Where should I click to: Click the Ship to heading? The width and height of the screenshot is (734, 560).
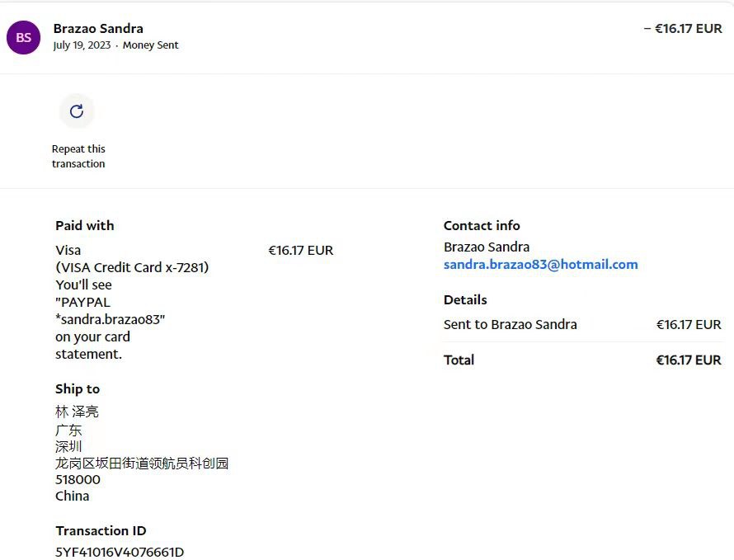tap(78, 388)
